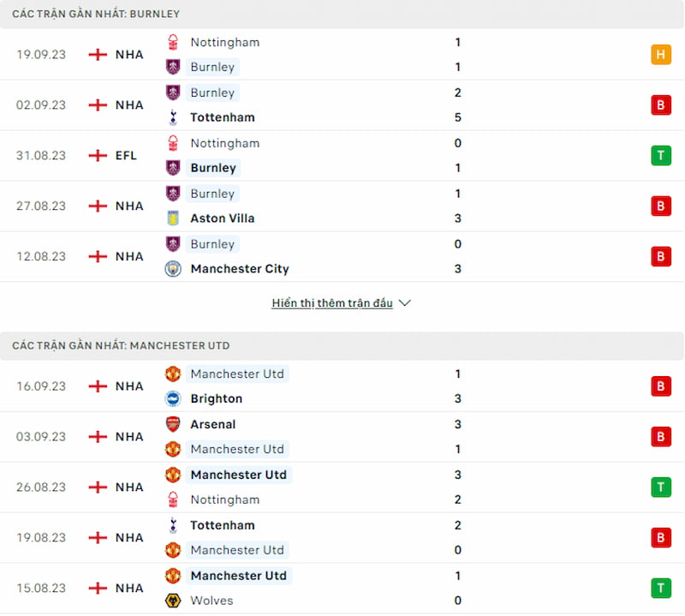Image resolution: width=685 pixels, height=616 pixels.
Task: Click the Manchester City club crest
Action: [x=173, y=268]
